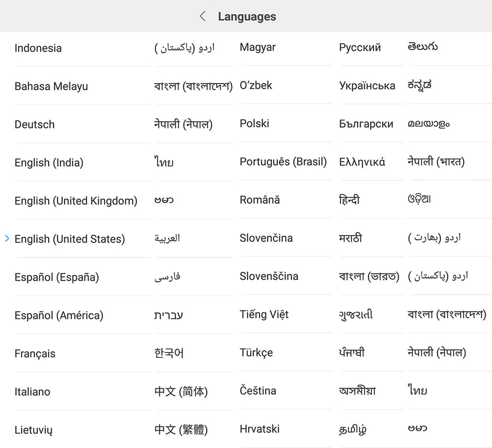The height and width of the screenshot is (448, 492).
Task: Choose Ελληνικά language option
Action: pyautogui.click(x=362, y=161)
